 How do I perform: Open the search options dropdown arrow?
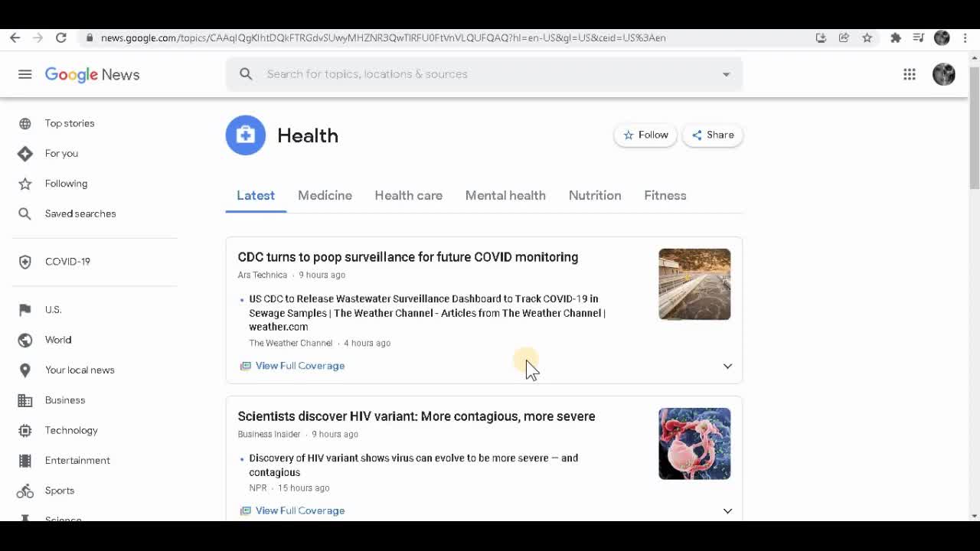726,74
